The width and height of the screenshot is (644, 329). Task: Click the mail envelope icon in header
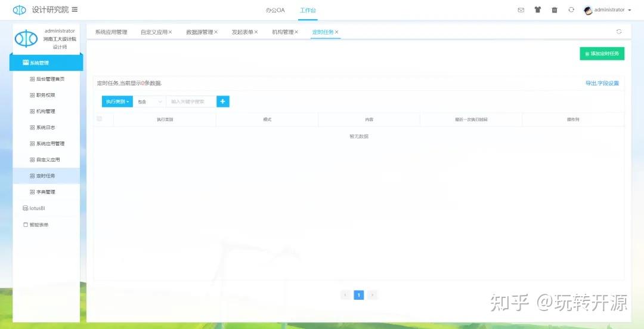(x=521, y=10)
